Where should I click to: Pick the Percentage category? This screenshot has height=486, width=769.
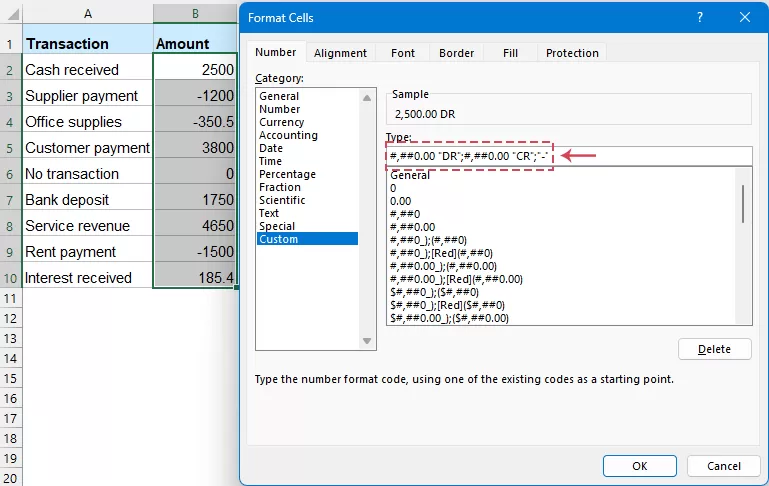307,174
